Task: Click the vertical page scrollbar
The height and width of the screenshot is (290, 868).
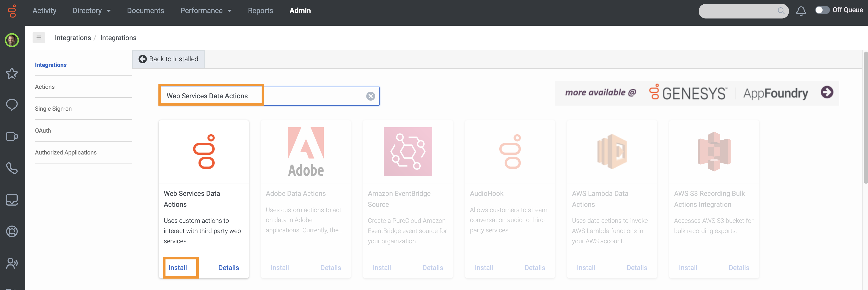Action: pyautogui.click(x=865, y=118)
